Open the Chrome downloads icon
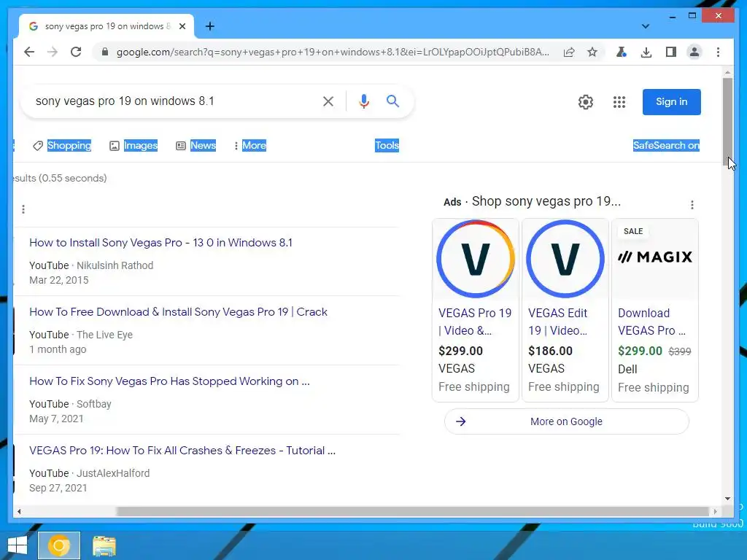 (646, 52)
